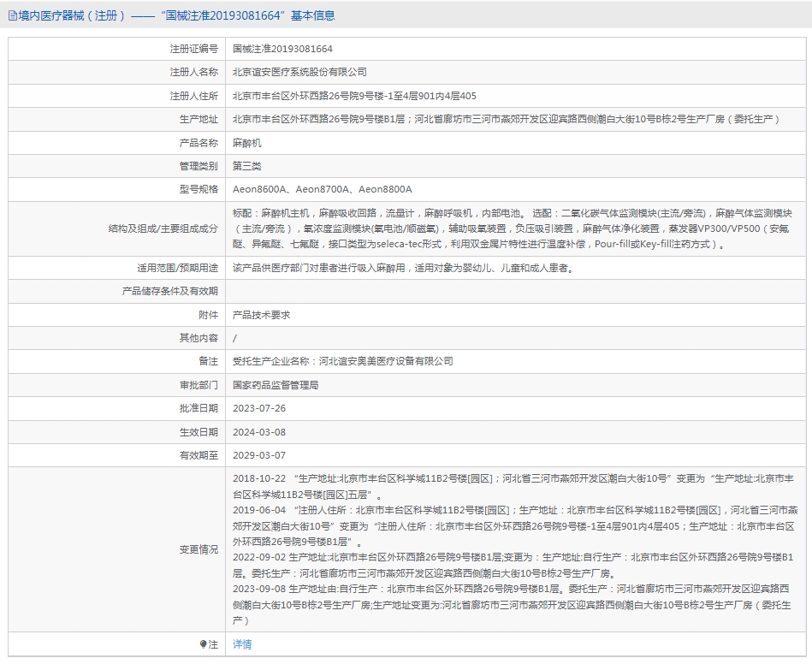Select registrant name 北京谊安医疗系统股份有限公司
The width and height of the screenshot is (812, 664).
(x=299, y=72)
